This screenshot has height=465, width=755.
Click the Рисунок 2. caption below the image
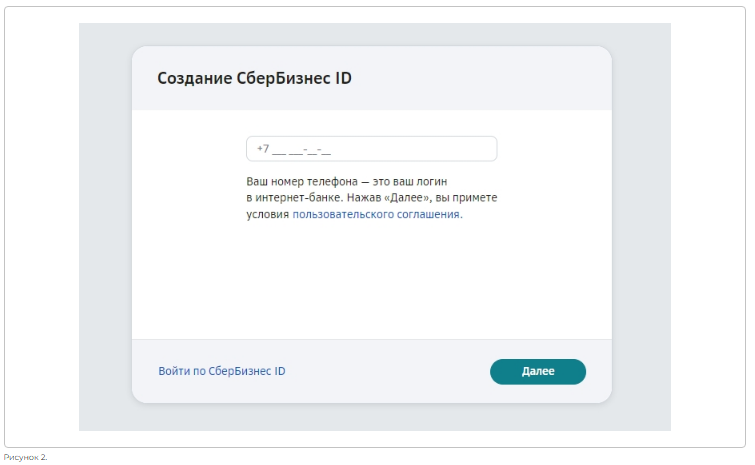tap(26, 457)
